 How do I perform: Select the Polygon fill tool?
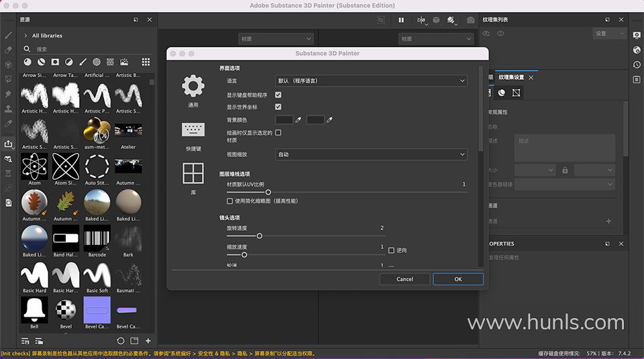(8, 79)
